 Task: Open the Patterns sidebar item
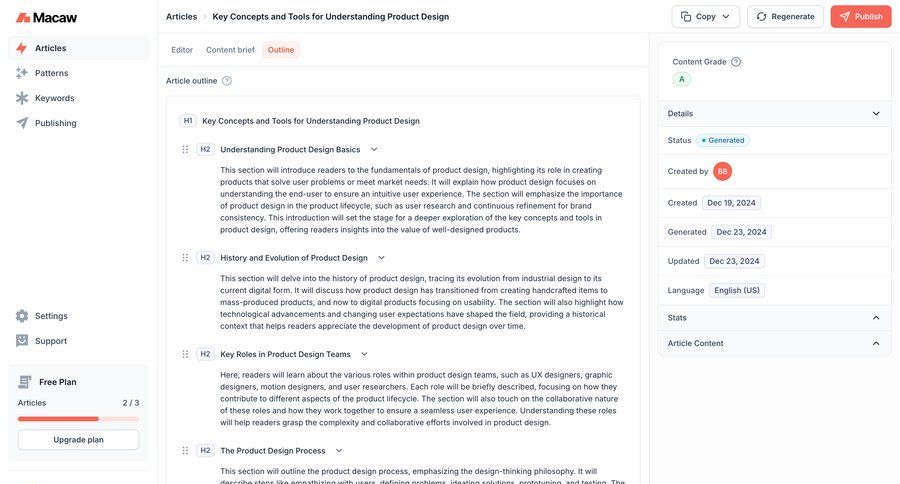[51, 73]
